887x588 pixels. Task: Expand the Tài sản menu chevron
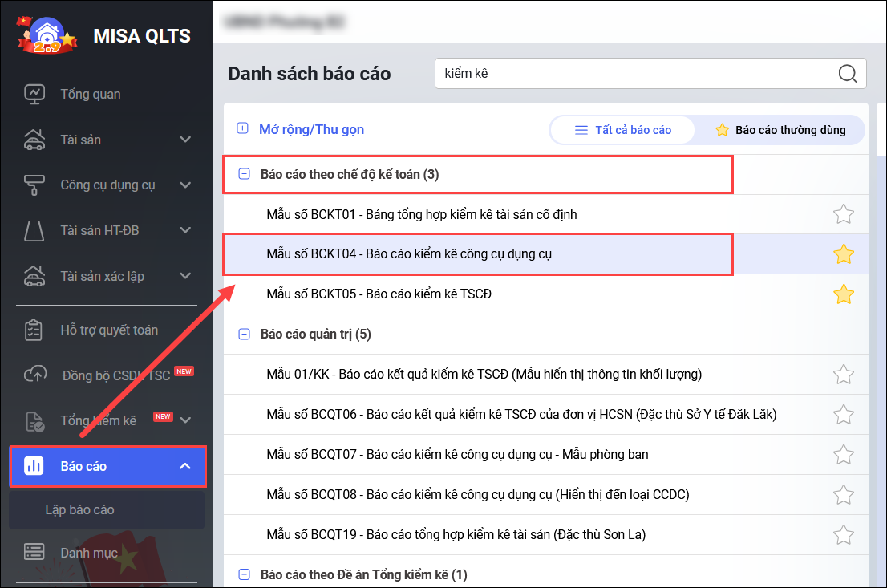pyautogui.click(x=185, y=140)
